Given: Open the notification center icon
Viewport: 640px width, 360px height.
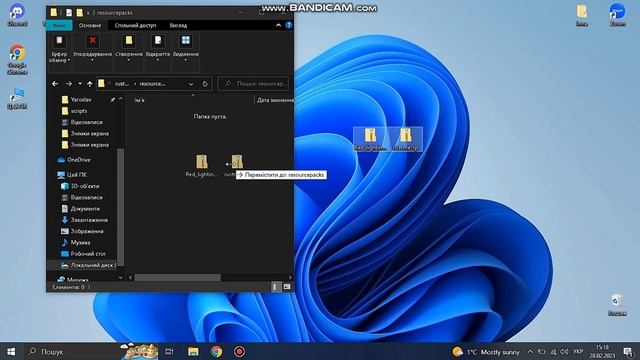Looking at the screenshot, I should click(x=629, y=352).
